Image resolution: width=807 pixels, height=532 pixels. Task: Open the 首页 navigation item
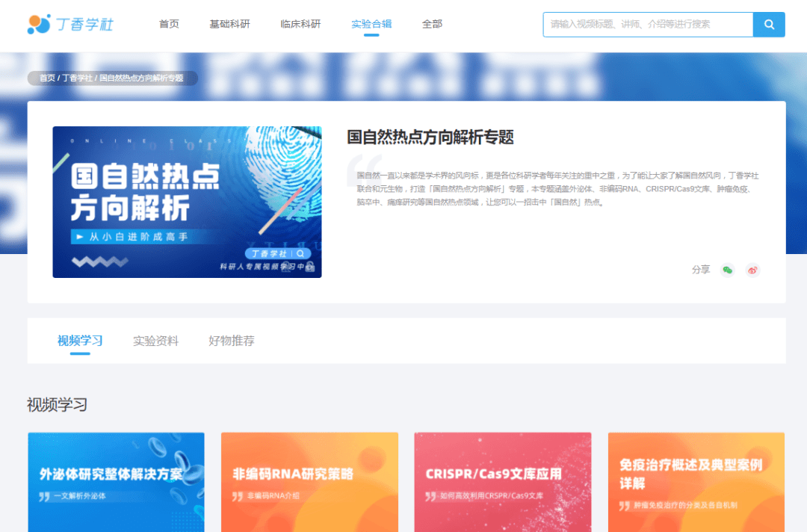tap(169, 24)
